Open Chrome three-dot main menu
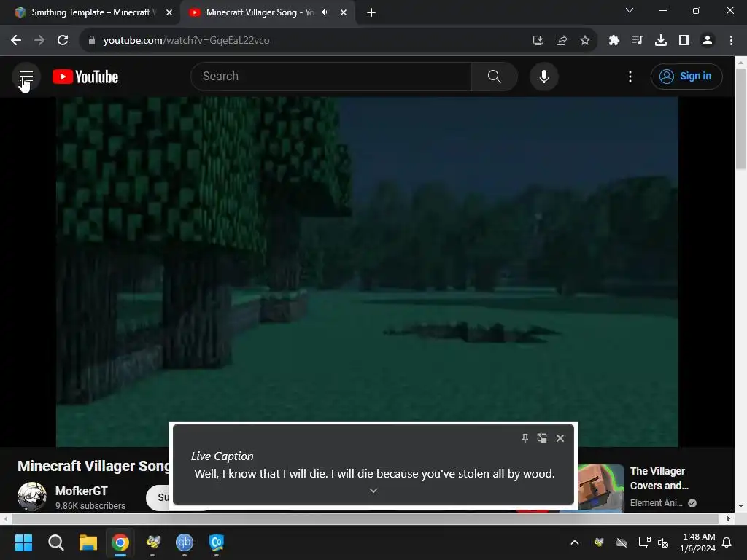 coord(731,41)
